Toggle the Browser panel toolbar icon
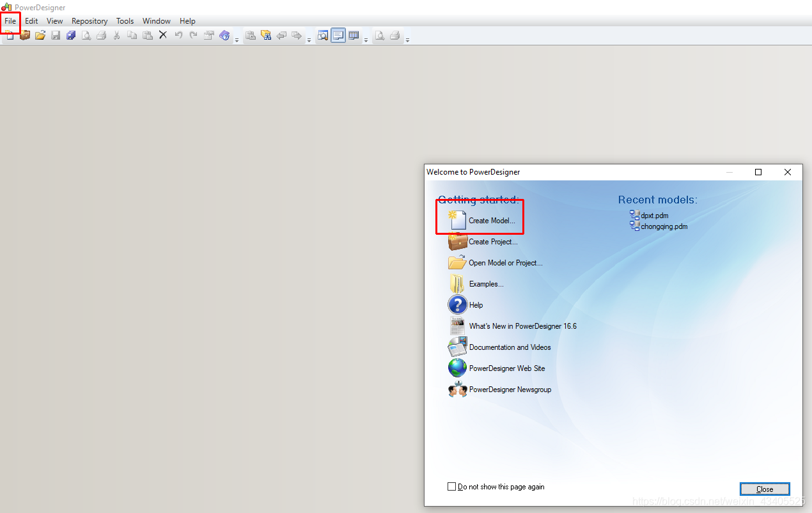 [x=323, y=35]
